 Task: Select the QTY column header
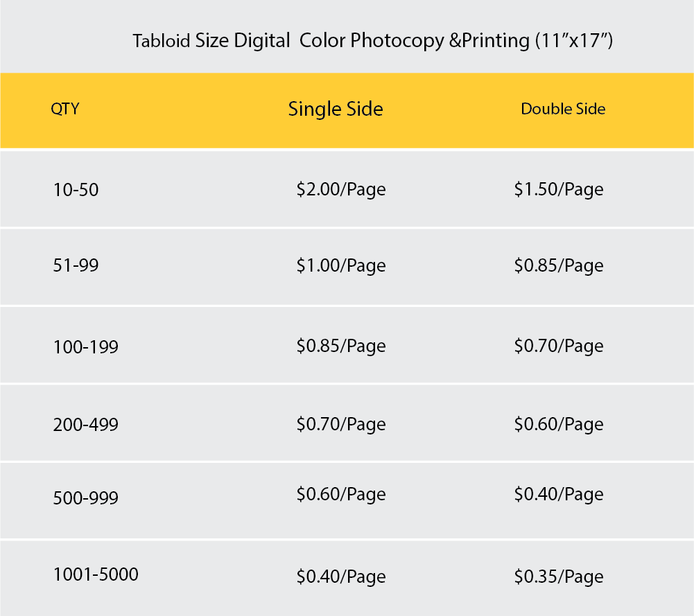(x=64, y=109)
